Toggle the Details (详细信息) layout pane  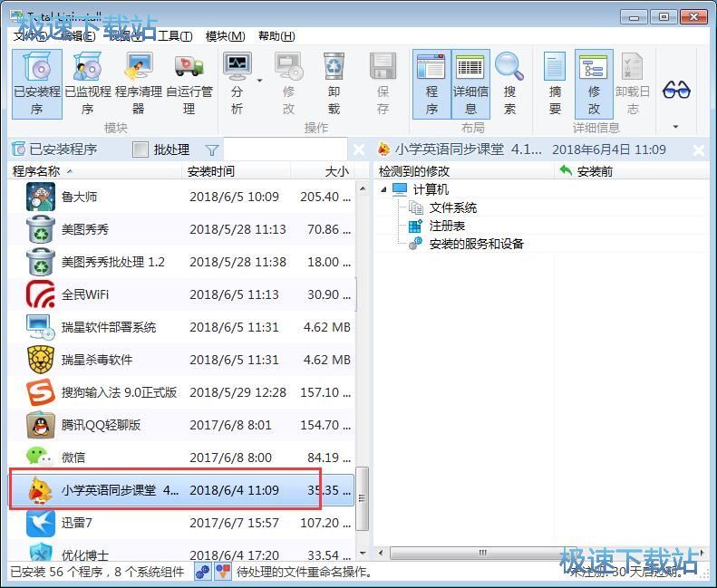pos(470,84)
